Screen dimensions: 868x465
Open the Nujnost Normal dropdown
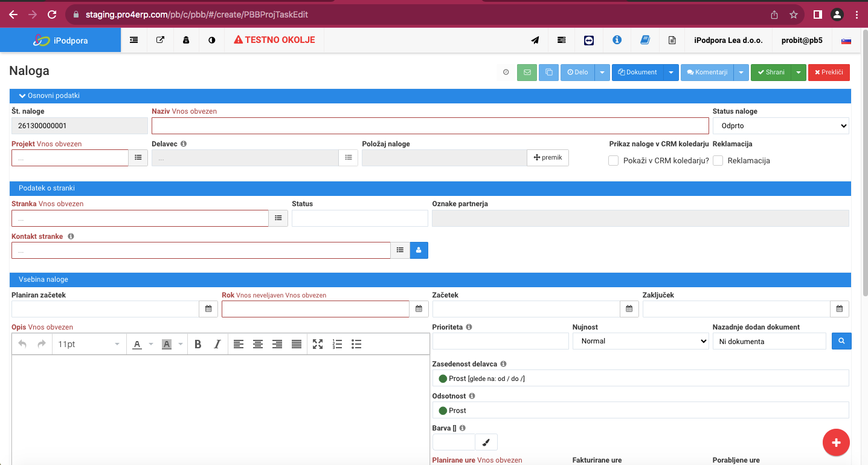(640, 341)
